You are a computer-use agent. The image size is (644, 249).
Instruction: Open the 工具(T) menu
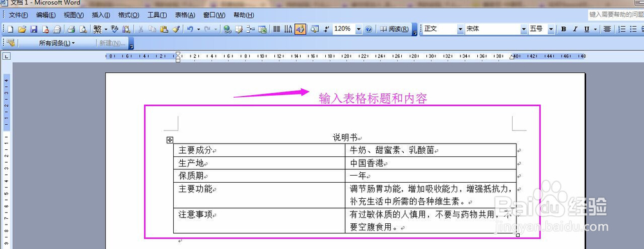(157, 15)
